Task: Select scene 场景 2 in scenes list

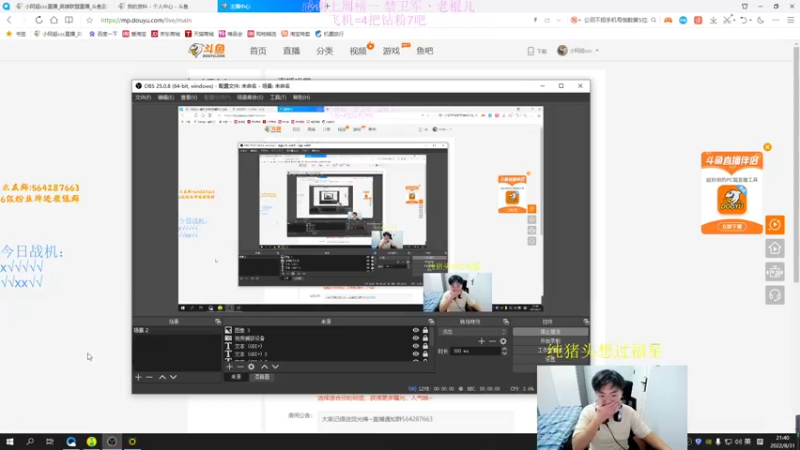Action: click(x=177, y=330)
